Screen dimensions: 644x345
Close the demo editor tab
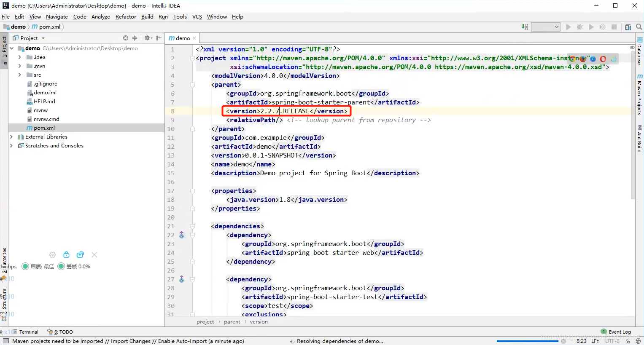click(194, 38)
